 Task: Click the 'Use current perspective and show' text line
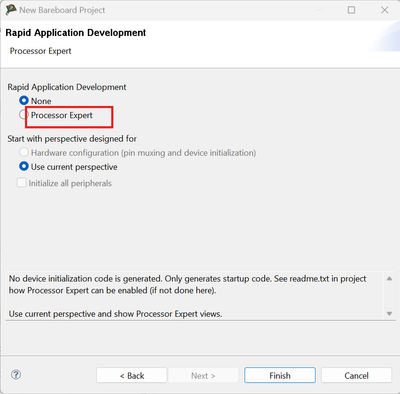pyautogui.click(x=115, y=314)
